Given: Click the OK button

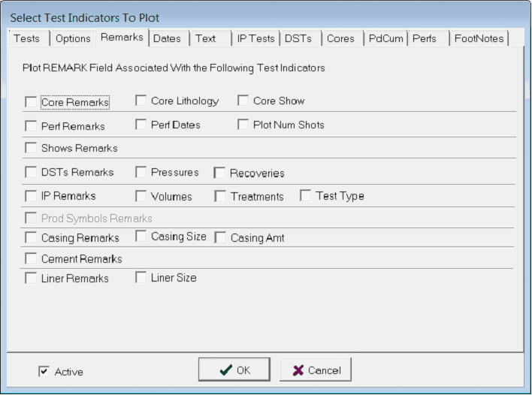Looking at the screenshot, I should pos(234,369).
